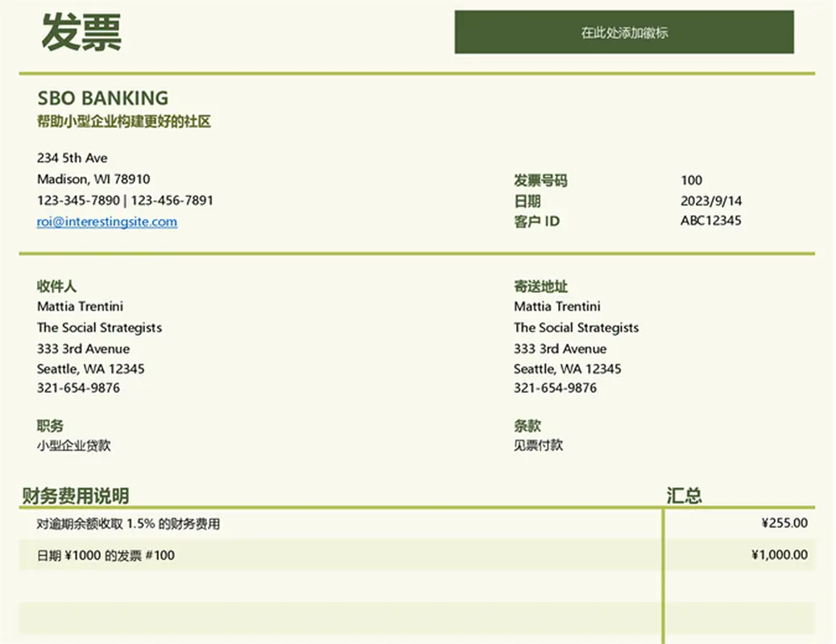Select The Social Strategists company name
The image size is (836, 644).
pyautogui.click(x=99, y=328)
